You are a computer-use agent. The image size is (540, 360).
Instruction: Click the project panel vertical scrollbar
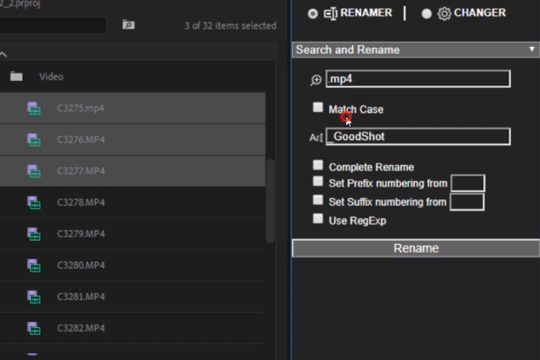tap(270, 201)
